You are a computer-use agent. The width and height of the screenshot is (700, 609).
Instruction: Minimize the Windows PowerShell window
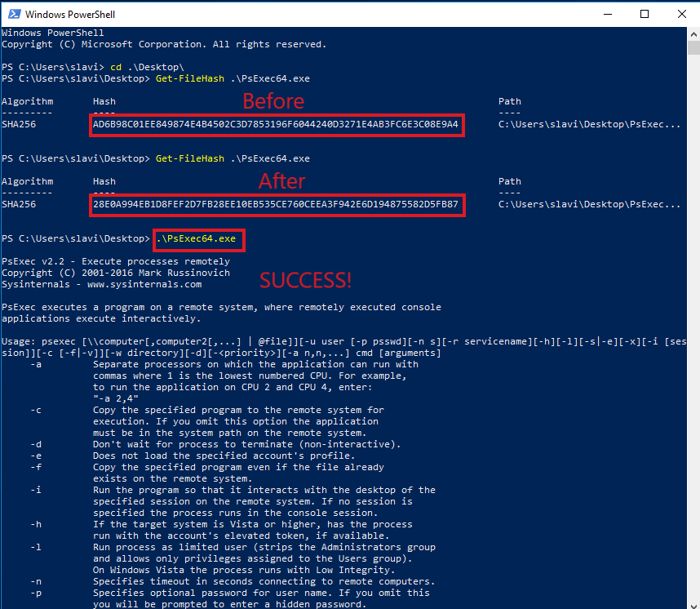point(608,14)
